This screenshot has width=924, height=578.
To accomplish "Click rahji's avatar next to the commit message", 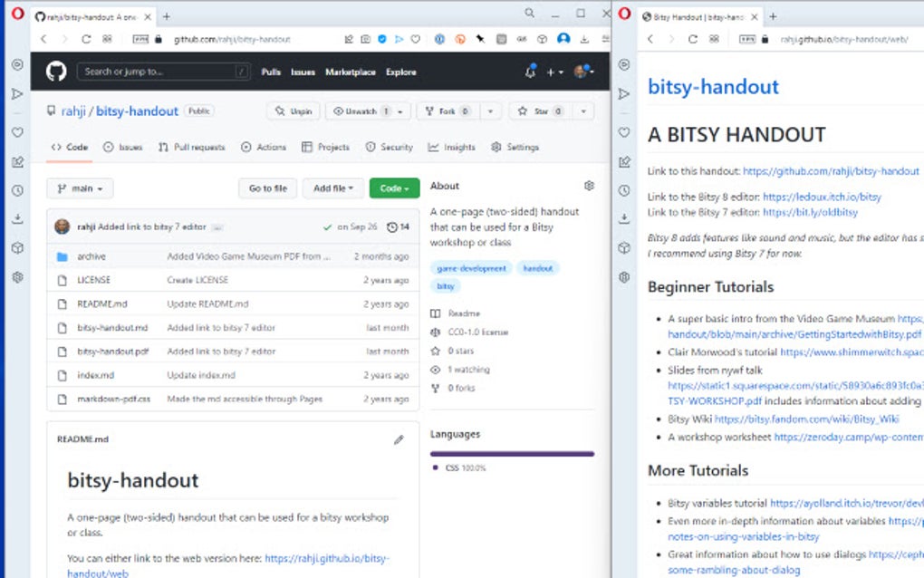I will 63,226.
